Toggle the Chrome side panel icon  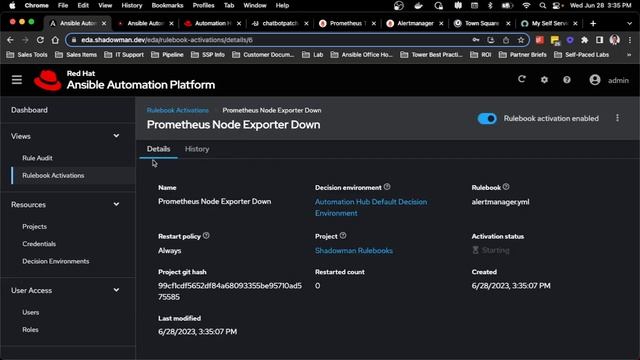599,40
